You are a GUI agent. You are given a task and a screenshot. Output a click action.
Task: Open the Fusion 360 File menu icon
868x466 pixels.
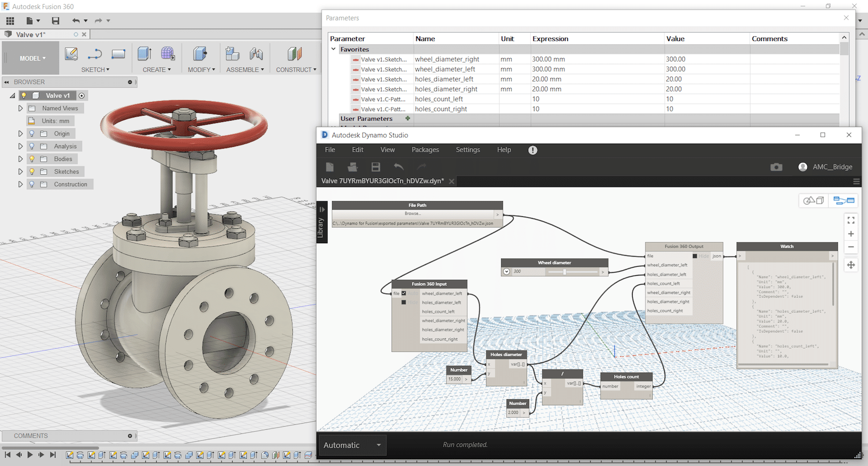(x=32, y=21)
